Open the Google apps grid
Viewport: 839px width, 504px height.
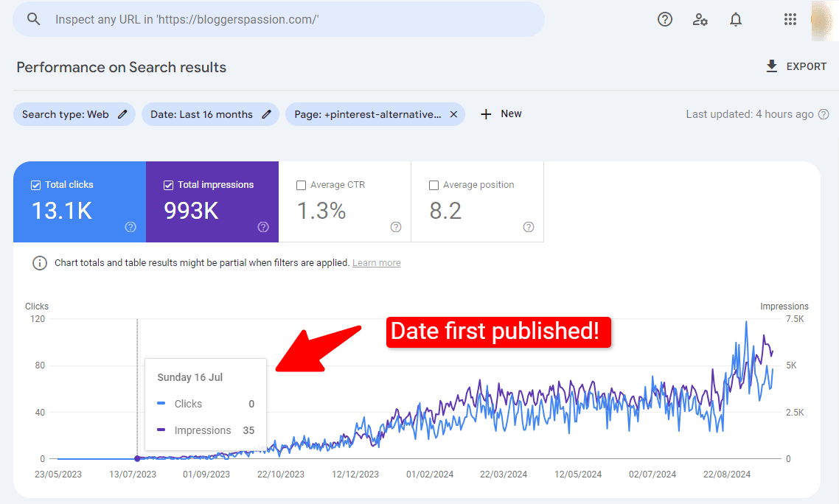click(790, 19)
